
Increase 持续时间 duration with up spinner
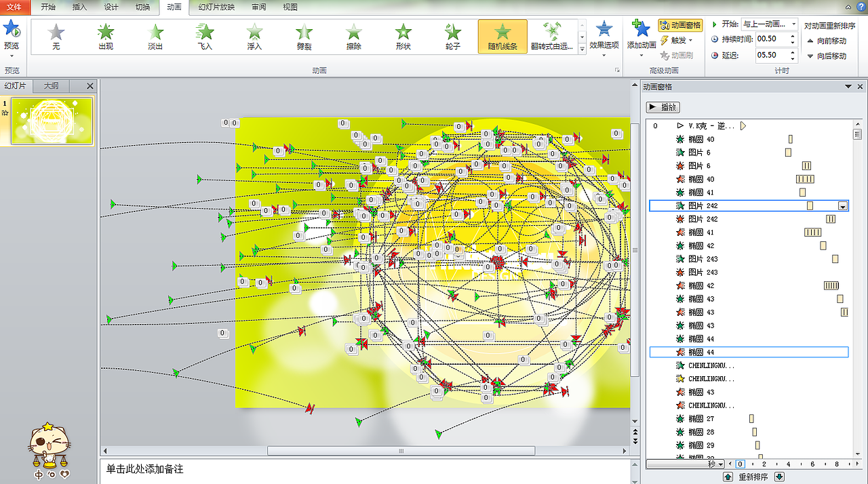(793, 36)
